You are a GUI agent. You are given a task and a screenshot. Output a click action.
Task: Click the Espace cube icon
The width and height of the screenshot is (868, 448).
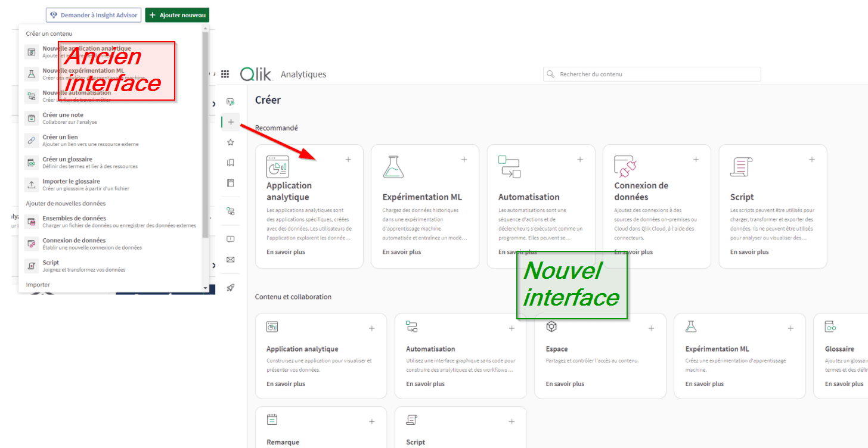[551, 326]
